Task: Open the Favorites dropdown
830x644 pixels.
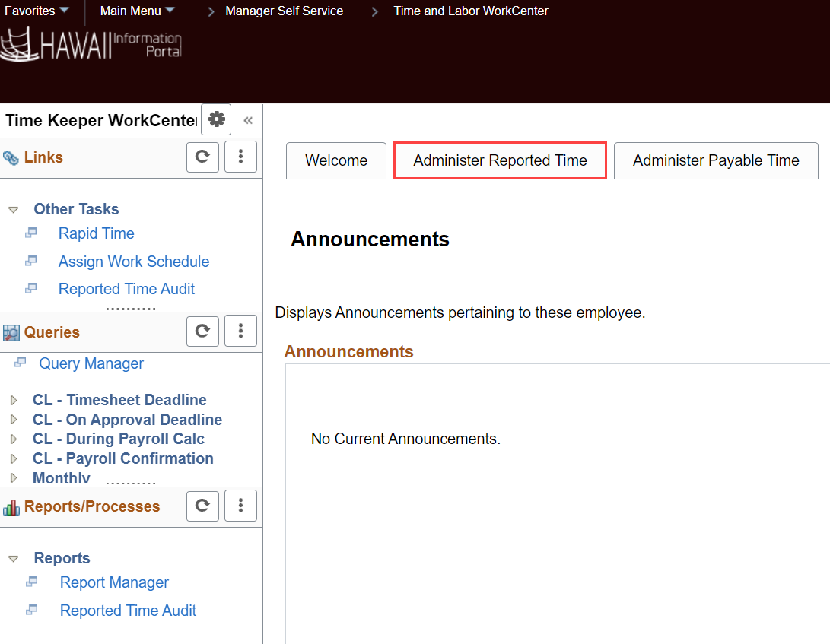Action: (x=34, y=11)
